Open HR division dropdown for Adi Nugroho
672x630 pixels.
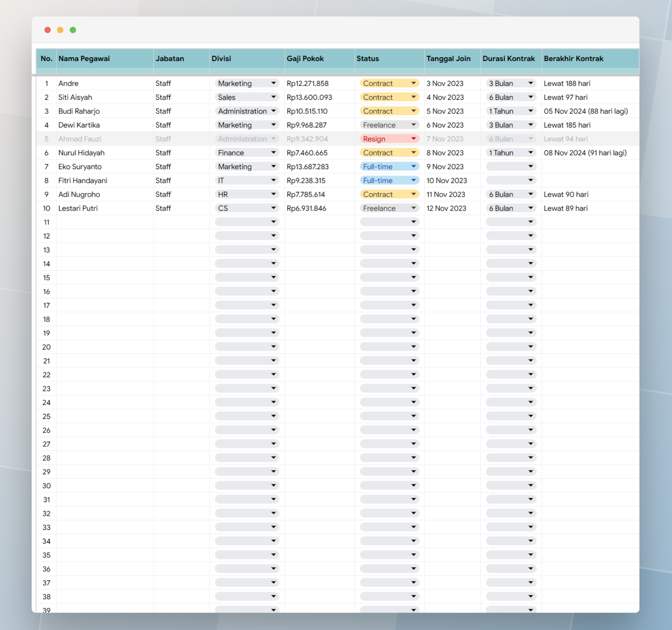click(x=247, y=194)
